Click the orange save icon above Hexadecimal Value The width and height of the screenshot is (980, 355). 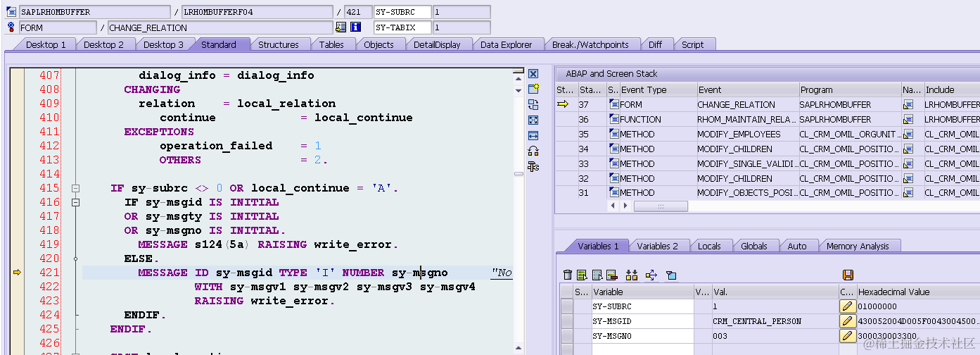848,275
